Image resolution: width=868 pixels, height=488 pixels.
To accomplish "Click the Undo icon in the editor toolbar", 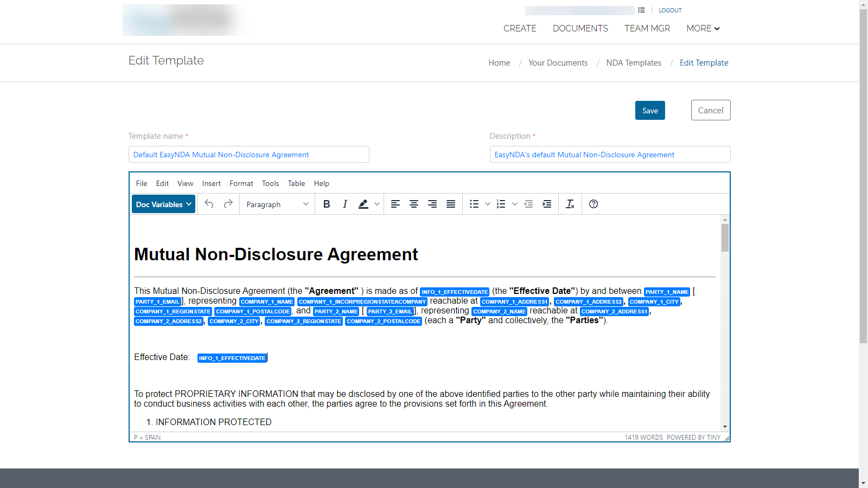I will click(x=209, y=204).
